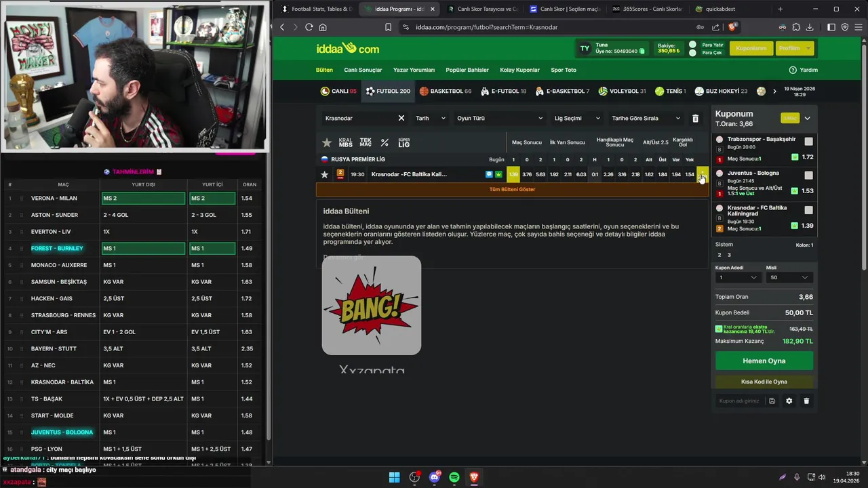The height and width of the screenshot is (488, 868).
Task: Open the Windows Start menu
Action: [x=394, y=477]
